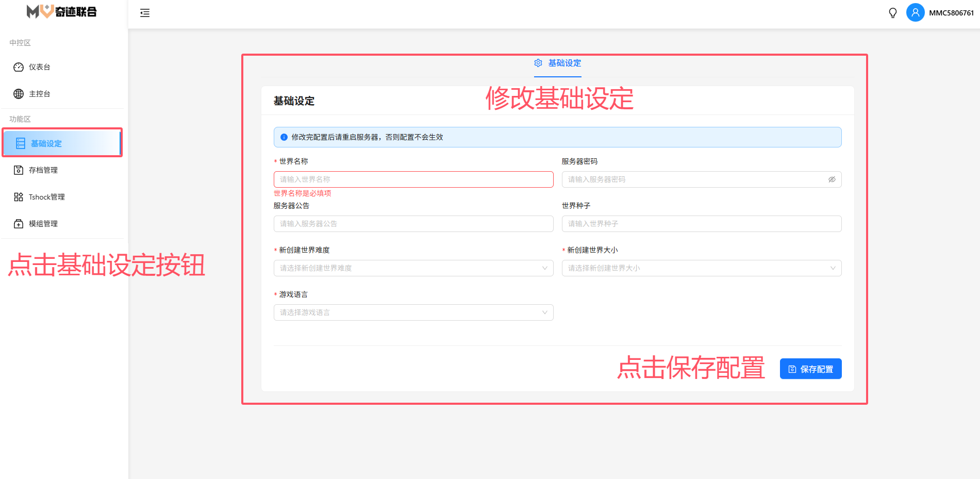Image resolution: width=980 pixels, height=479 pixels.
Task: Click the 仪表台 dashboard gauge icon
Action: [19, 67]
